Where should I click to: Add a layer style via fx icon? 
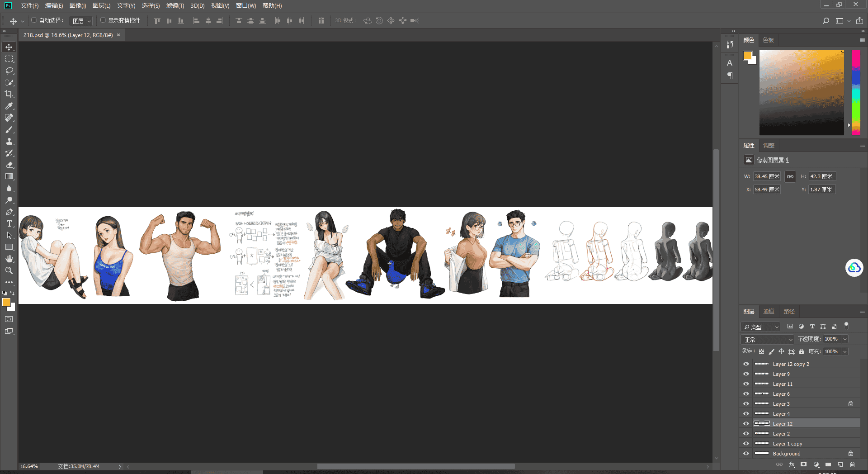click(x=792, y=465)
